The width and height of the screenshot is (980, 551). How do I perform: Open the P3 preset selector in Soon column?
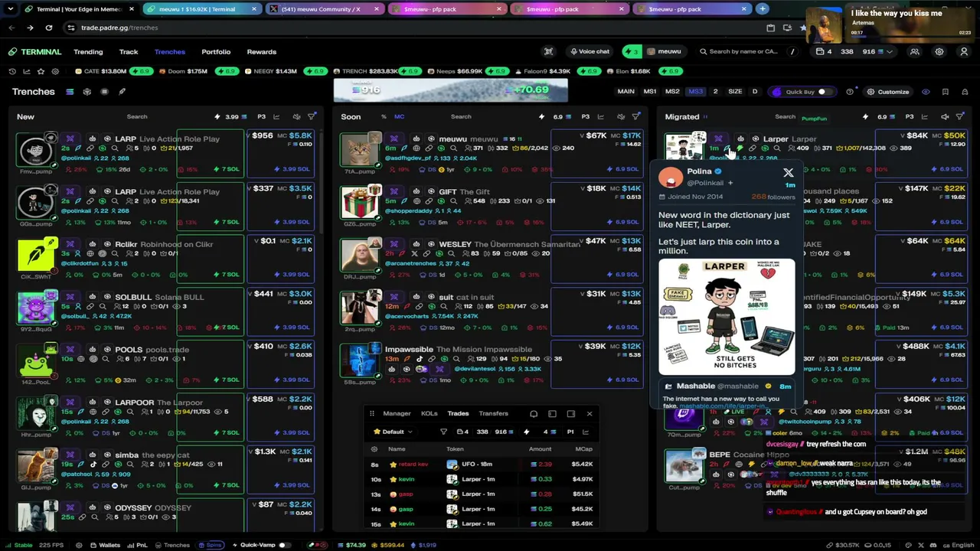pos(585,117)
